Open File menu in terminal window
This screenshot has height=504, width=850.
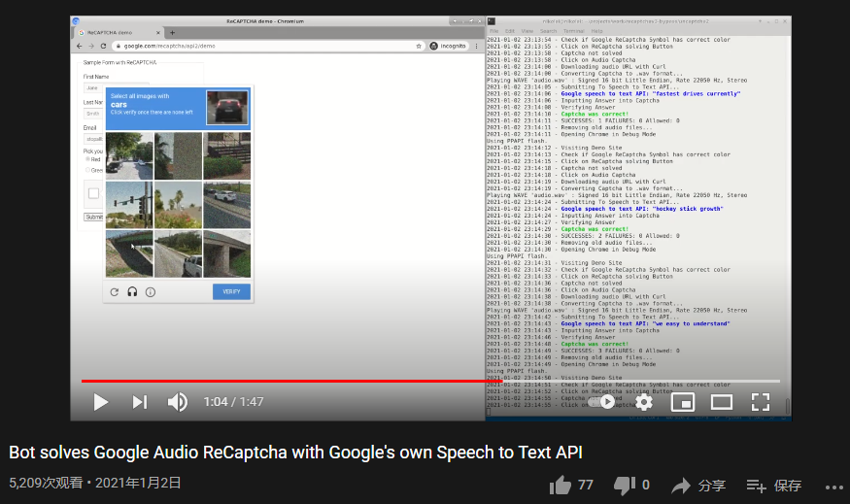click(494, 31)
